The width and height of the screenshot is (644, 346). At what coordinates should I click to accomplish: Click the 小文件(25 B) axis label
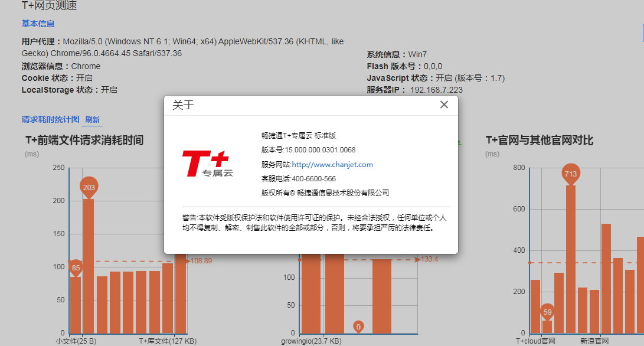click(76, 341)
